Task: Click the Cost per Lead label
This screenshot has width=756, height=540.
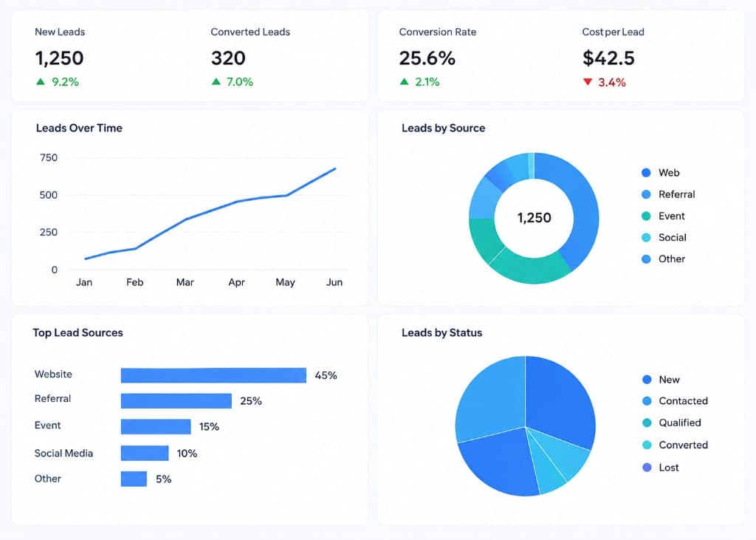Action: click(613, 32)
